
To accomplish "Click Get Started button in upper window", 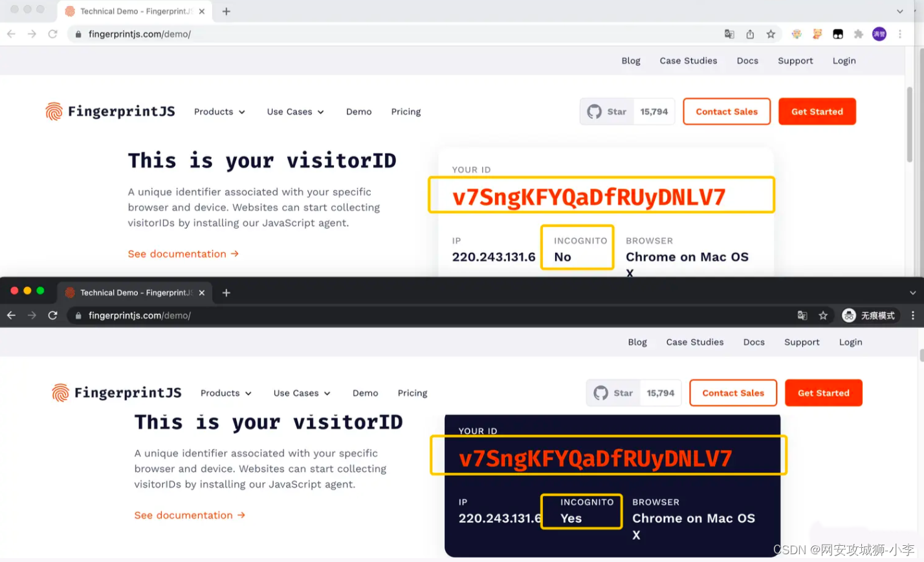I will coord(817,112).
